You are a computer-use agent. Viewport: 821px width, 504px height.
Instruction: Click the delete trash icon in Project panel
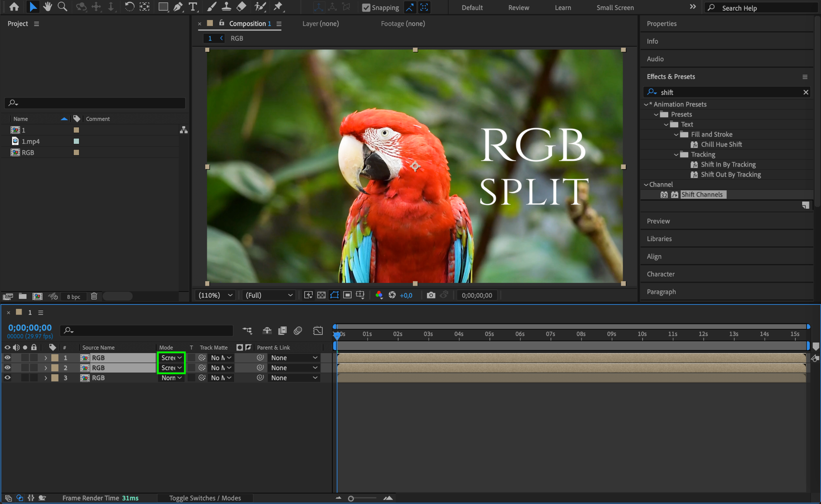pyautogui.click(x=94, y=296)
